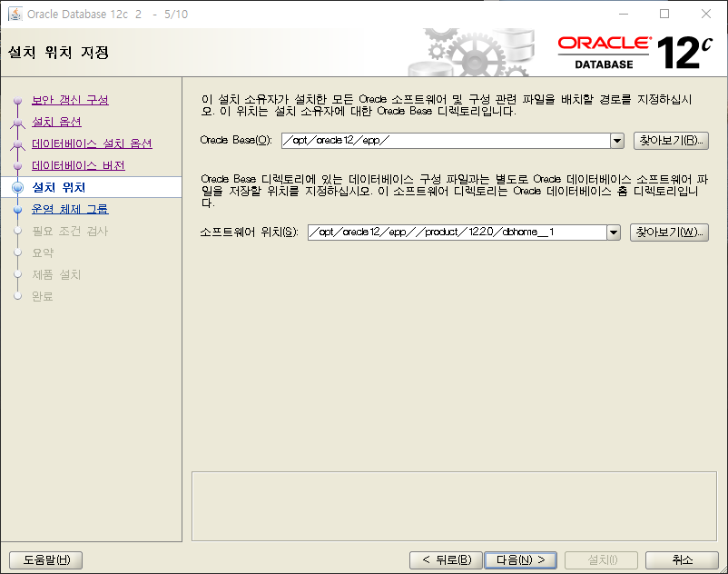This screenshot has height=574, width=728.
Task: Proceed with the 다음(N) button
Action: click(520, 560)
